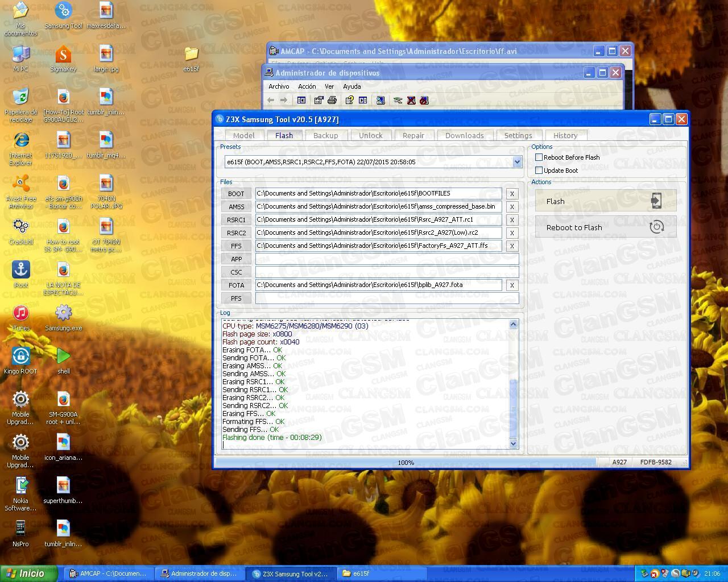Switch to the Repair tab

point(413,135)
